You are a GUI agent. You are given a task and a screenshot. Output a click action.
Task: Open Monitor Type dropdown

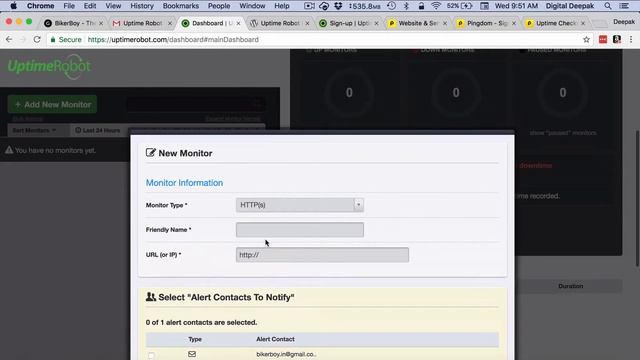pyautogui.click(x=300, y=205)
